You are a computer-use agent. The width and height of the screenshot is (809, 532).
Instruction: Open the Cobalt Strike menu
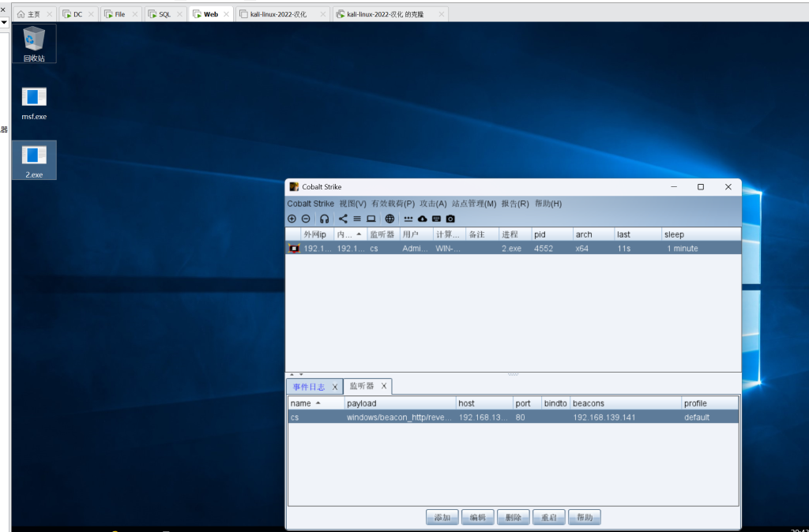(x=310, y=204)
